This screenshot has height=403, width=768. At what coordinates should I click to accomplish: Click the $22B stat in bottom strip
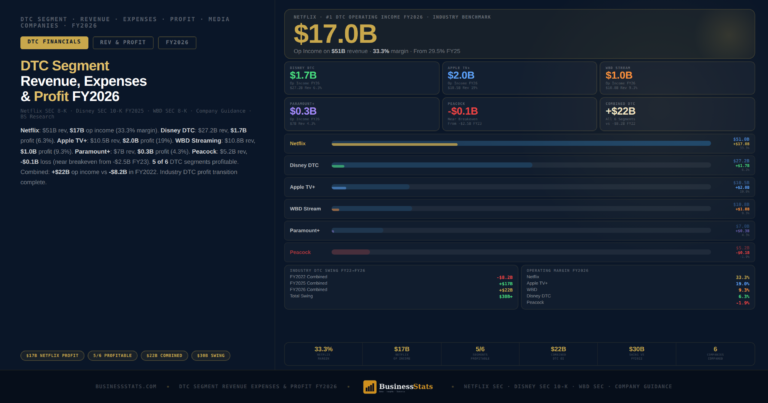[558, 353]
